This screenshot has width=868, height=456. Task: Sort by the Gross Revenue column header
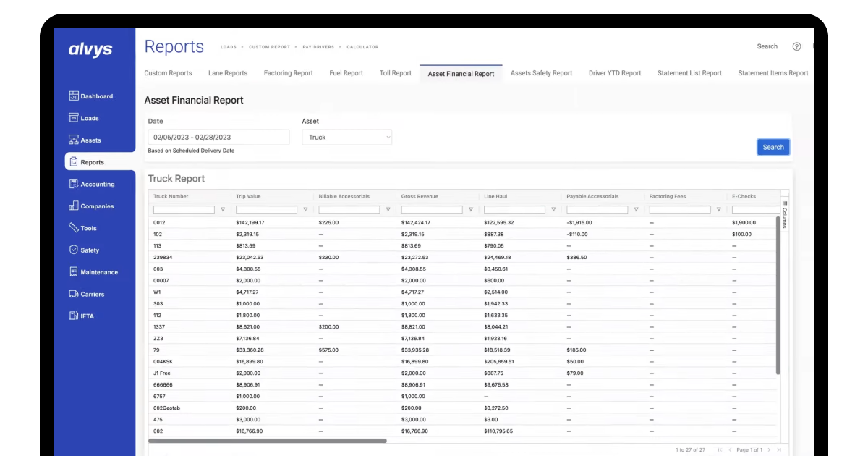(x=420, y=196)
